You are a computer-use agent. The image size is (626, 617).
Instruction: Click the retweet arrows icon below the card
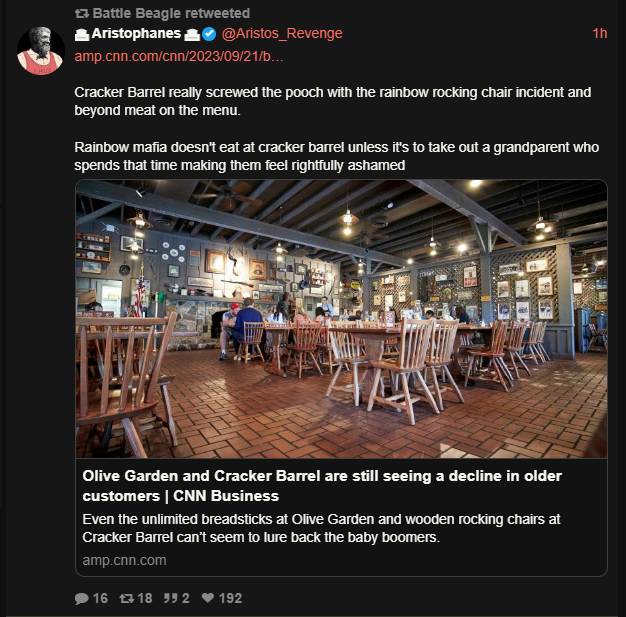tap(127, 598)
